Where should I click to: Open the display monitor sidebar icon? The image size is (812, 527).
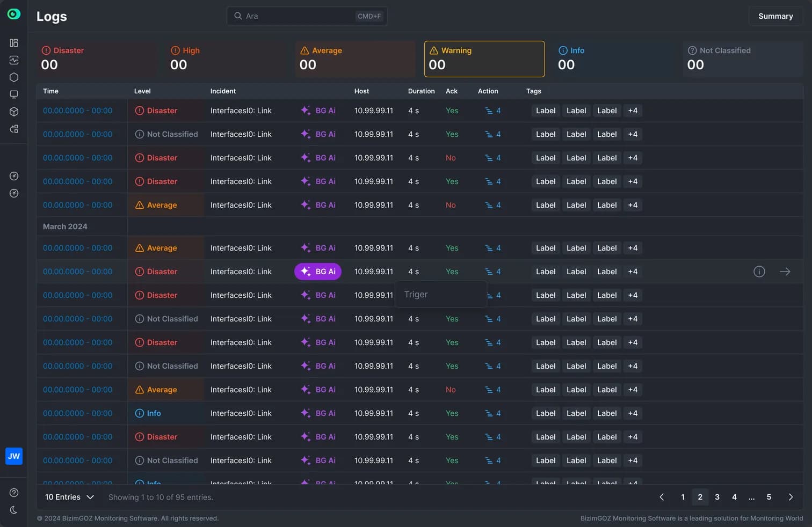pos(14,94)
